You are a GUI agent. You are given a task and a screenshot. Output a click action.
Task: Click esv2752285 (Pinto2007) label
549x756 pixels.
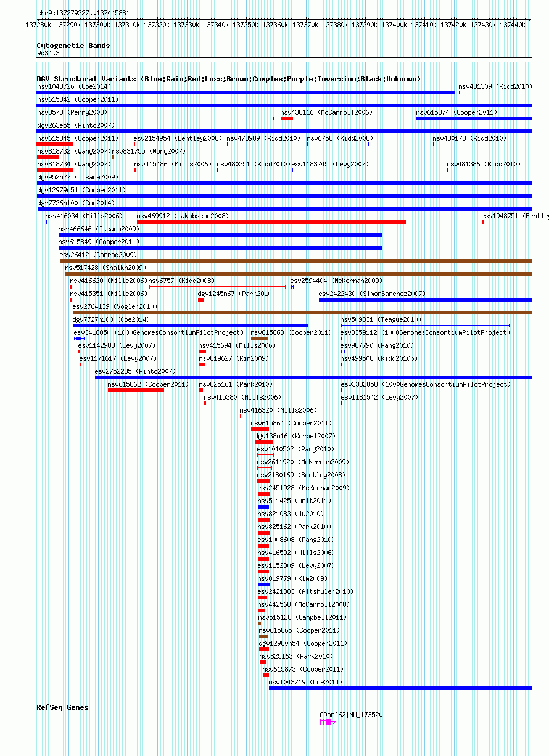coord(135,371)
